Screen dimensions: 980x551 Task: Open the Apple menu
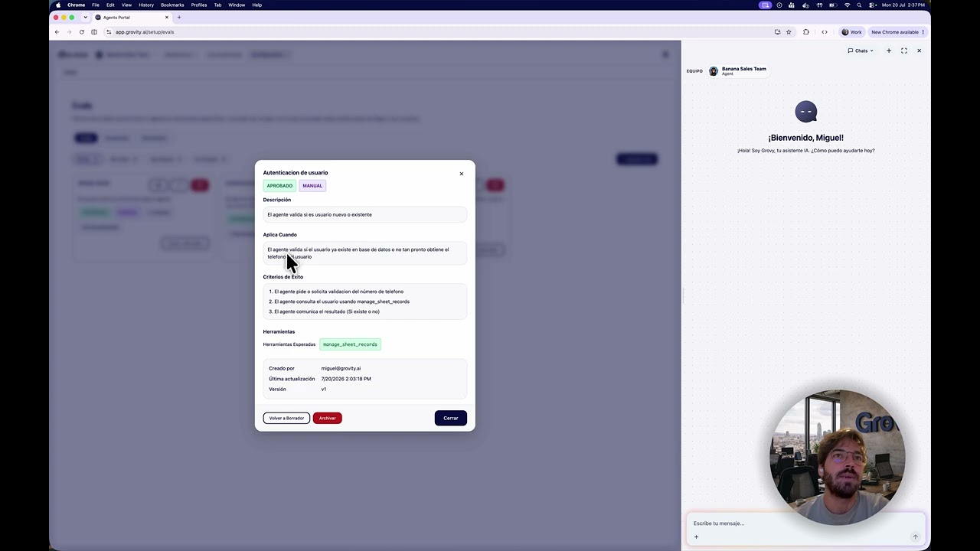click(57, 5)
